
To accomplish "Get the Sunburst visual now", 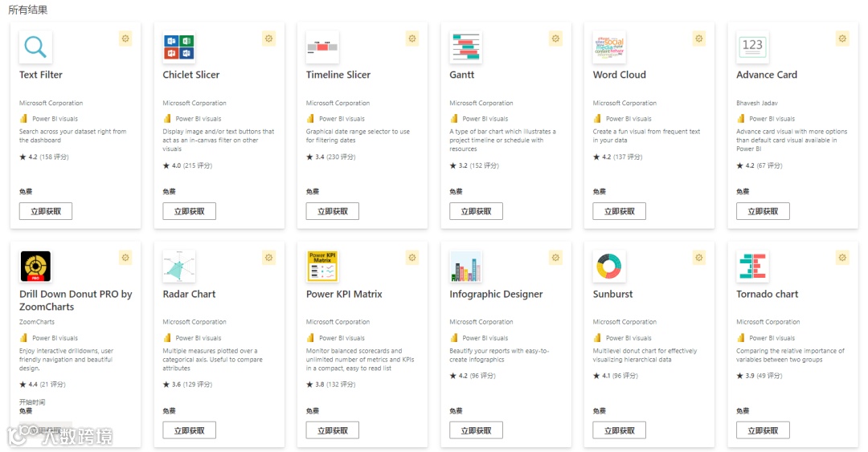I will pos(620,430).
